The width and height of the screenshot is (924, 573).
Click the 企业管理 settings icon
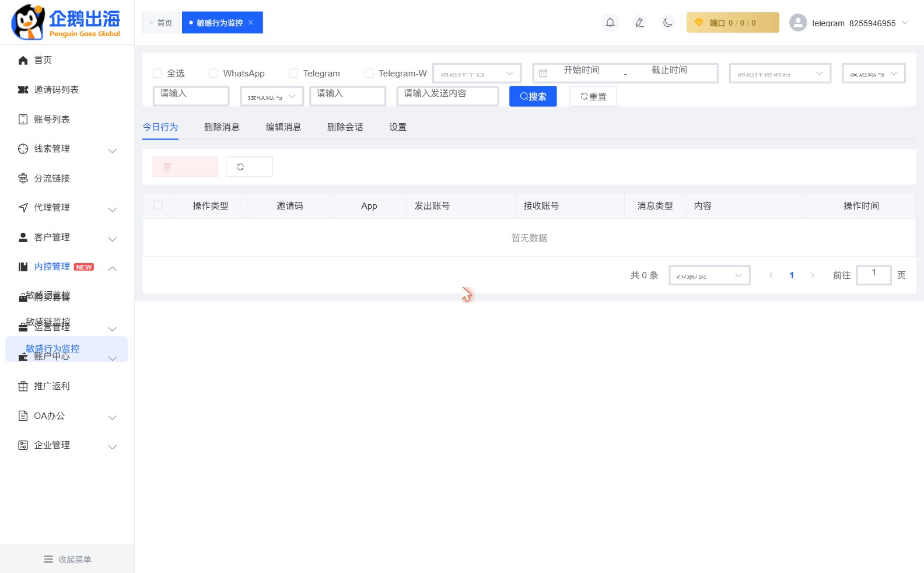[x=23, y=445]
